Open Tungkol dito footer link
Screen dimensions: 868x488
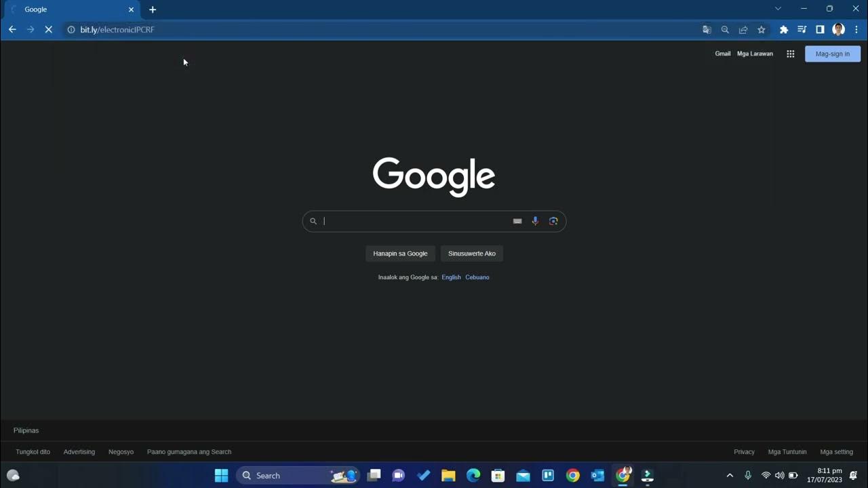pos(33,452)
